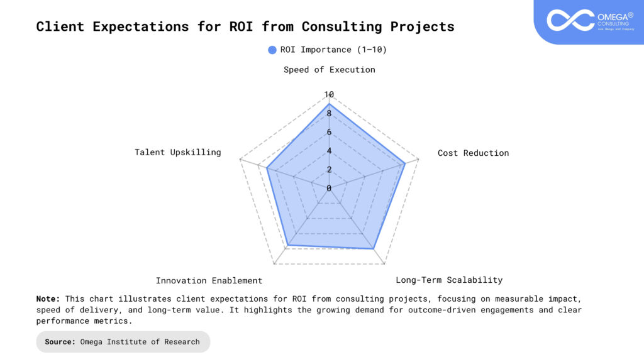
Task: Click the radial scale value 6
Action: [x=329, y=132]
